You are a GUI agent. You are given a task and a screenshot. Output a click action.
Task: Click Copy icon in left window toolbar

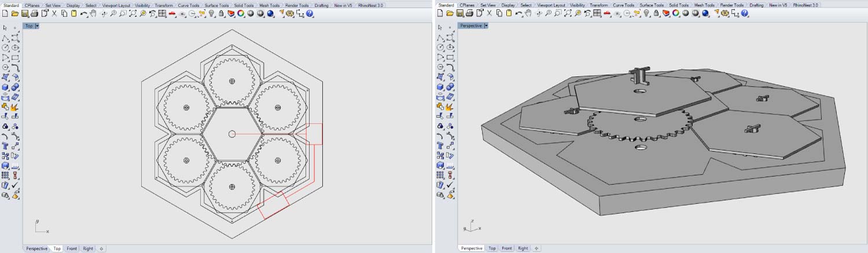tap(64, 13)
